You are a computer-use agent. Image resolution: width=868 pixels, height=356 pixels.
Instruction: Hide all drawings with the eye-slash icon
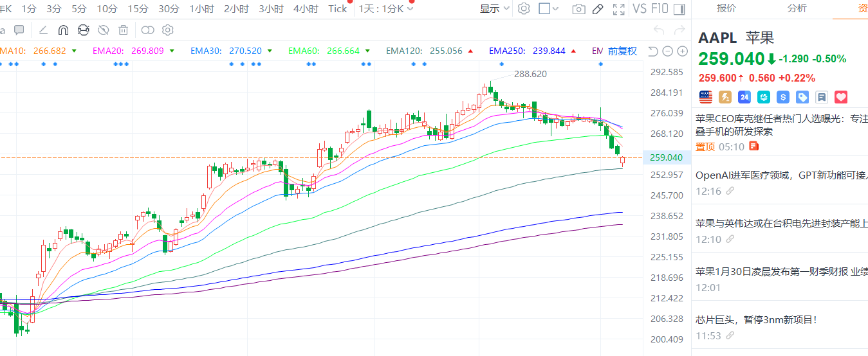point(103,30)
